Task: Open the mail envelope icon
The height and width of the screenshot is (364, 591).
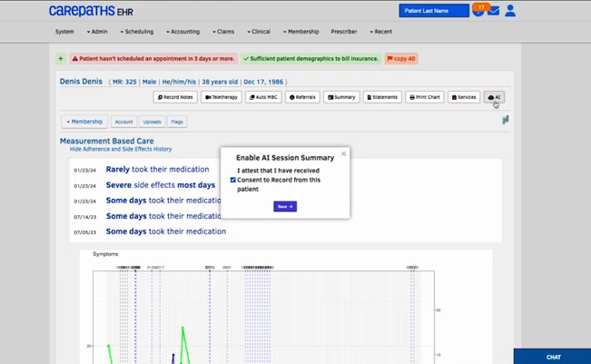Action: [x=493, y=11]
